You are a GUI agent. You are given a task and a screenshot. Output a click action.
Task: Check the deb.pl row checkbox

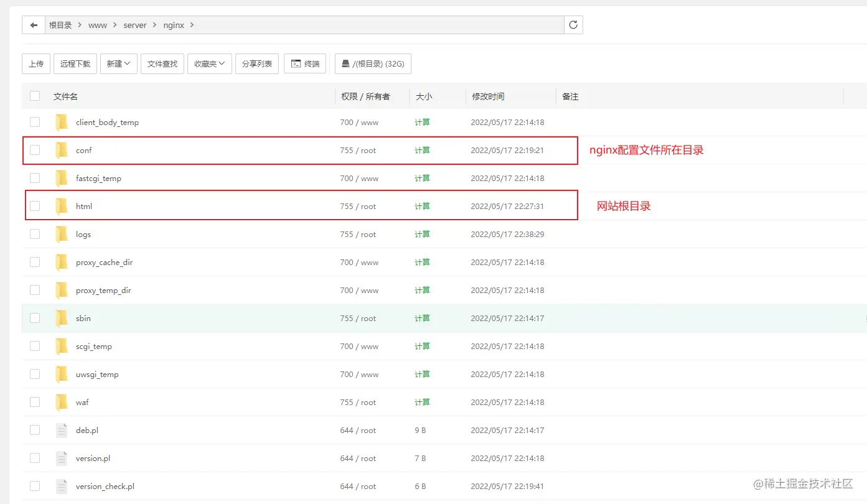pyautogui.click(x=35, y=430)
